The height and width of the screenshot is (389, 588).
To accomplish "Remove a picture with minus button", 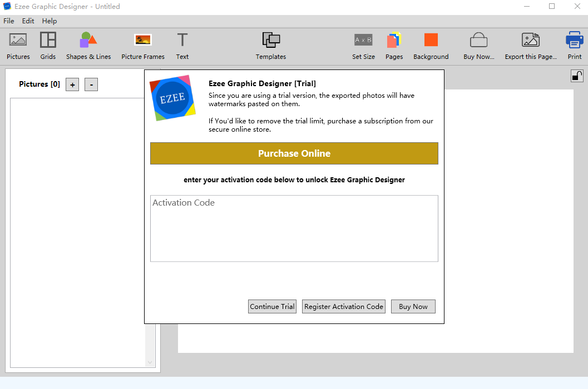I will pos(91,84).
